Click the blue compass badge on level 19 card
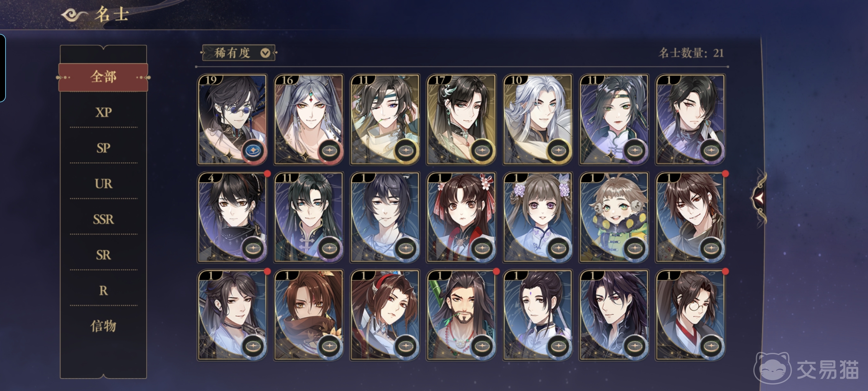868x391 pixels. tap(253, 151)
